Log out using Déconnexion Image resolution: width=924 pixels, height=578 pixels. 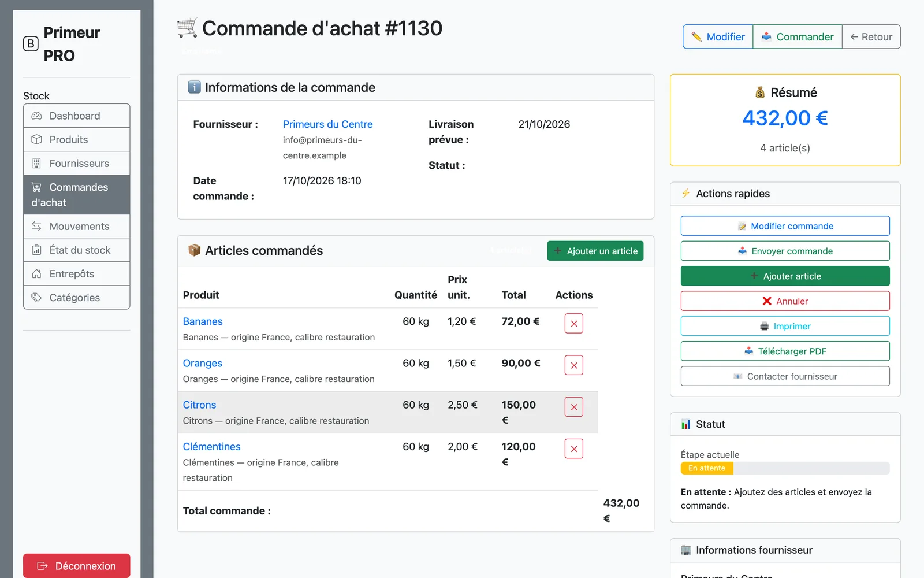click(76, 566)
